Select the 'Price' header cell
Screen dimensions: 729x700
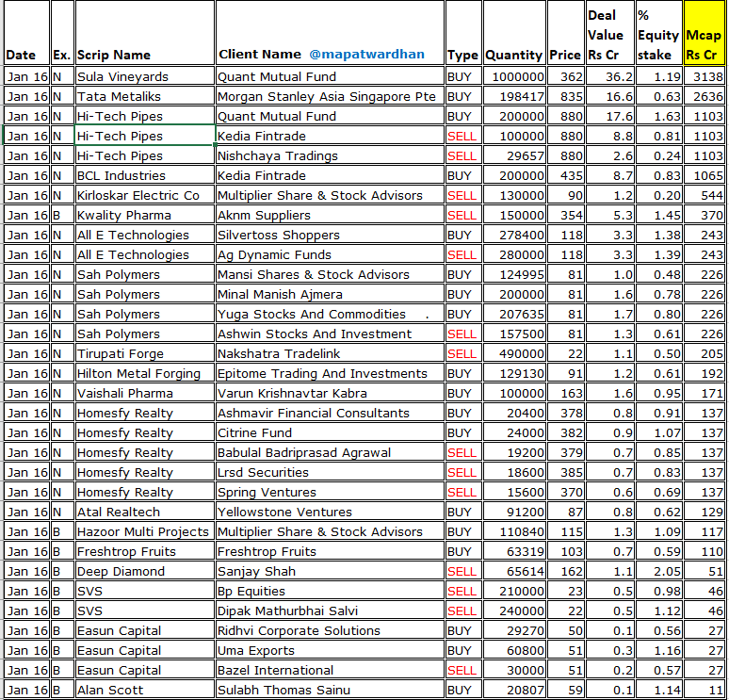tap(566, 33)
